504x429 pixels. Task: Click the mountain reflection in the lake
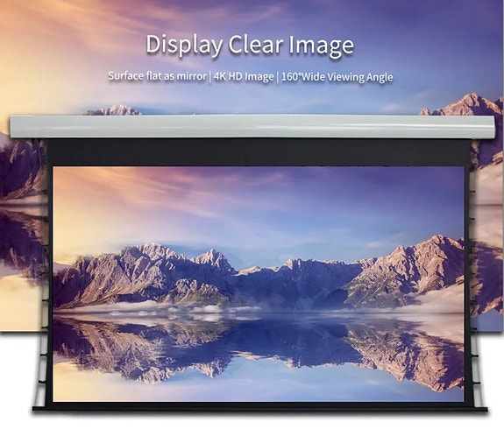[257, 347]
